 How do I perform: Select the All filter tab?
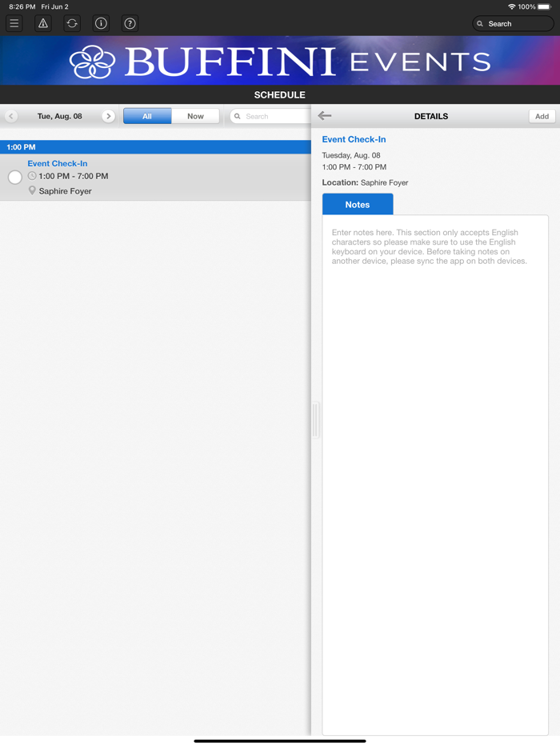click(x=147, y=116)
